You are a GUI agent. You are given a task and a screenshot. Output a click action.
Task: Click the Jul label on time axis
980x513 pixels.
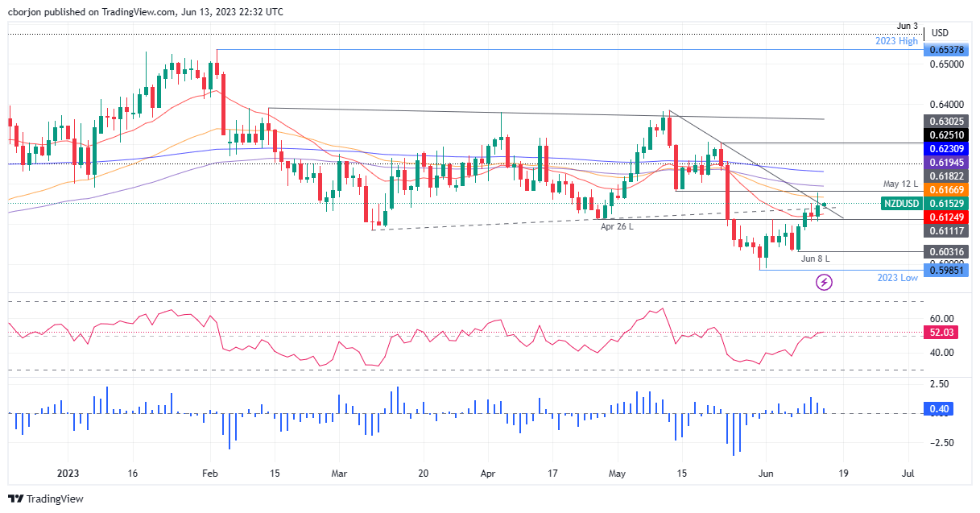908,474
